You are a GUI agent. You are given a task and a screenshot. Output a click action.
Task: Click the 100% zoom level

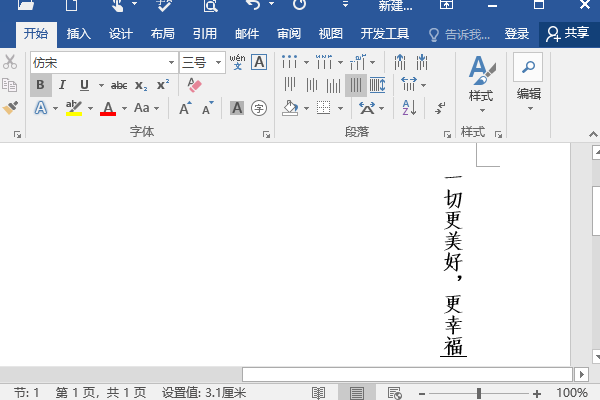(x=572, y=393)
